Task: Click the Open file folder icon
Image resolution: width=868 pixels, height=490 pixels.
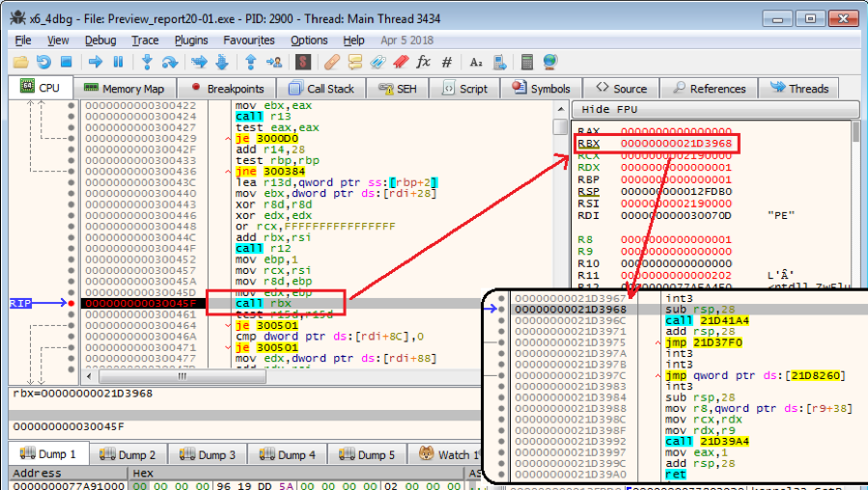Action: (x=21, y=62)
